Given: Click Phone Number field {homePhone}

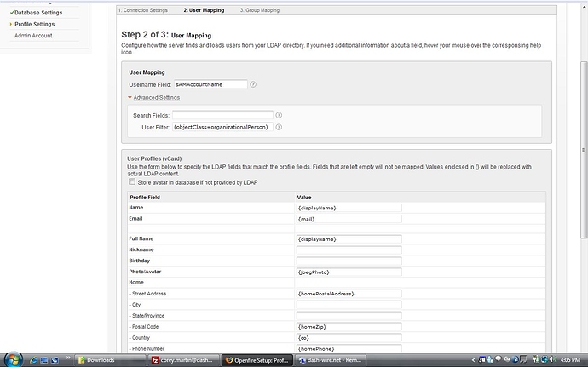Looking at the screenshot, I should 349,348.
